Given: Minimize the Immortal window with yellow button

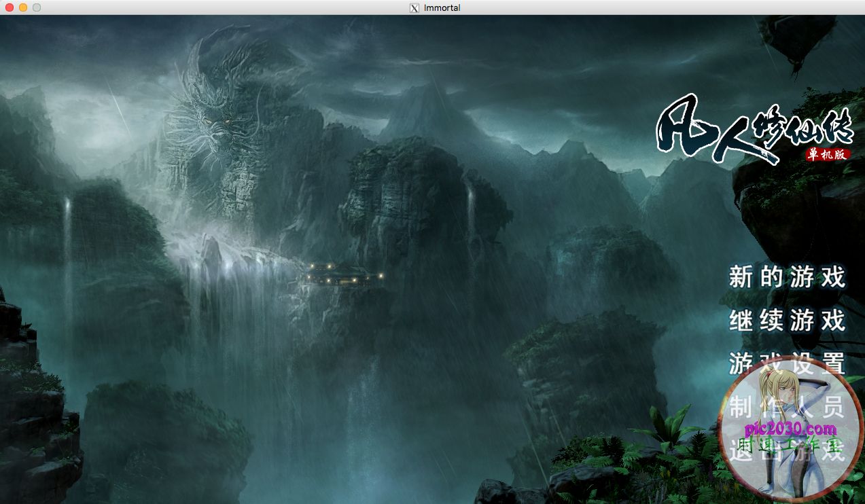Looking at the screenshot, I should point(23,7).
